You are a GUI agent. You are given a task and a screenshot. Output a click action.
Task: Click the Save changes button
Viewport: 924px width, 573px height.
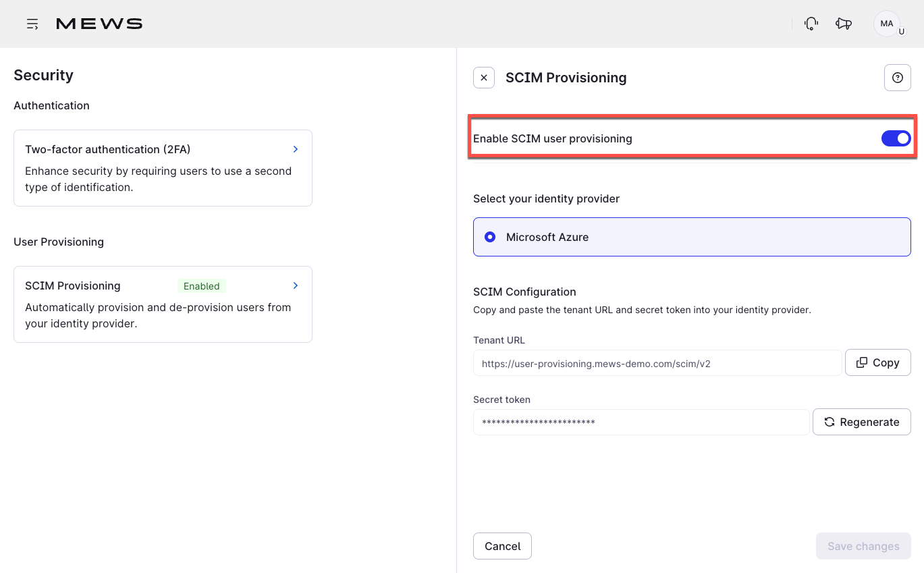pos(863,546)
